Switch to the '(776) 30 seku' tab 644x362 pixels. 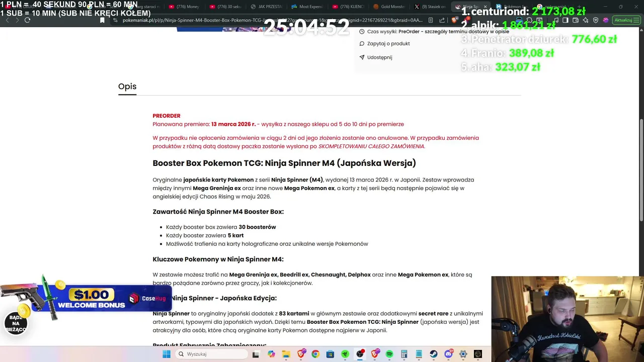pos(225,7)
